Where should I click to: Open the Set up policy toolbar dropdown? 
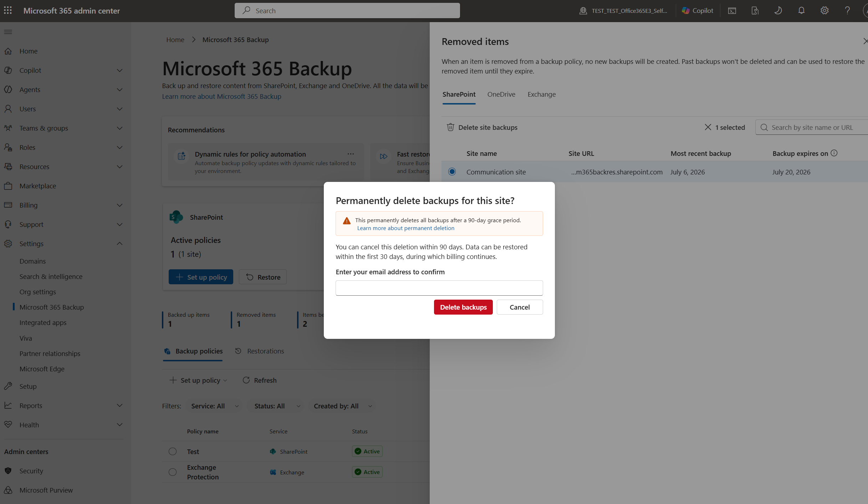point(199,380)
